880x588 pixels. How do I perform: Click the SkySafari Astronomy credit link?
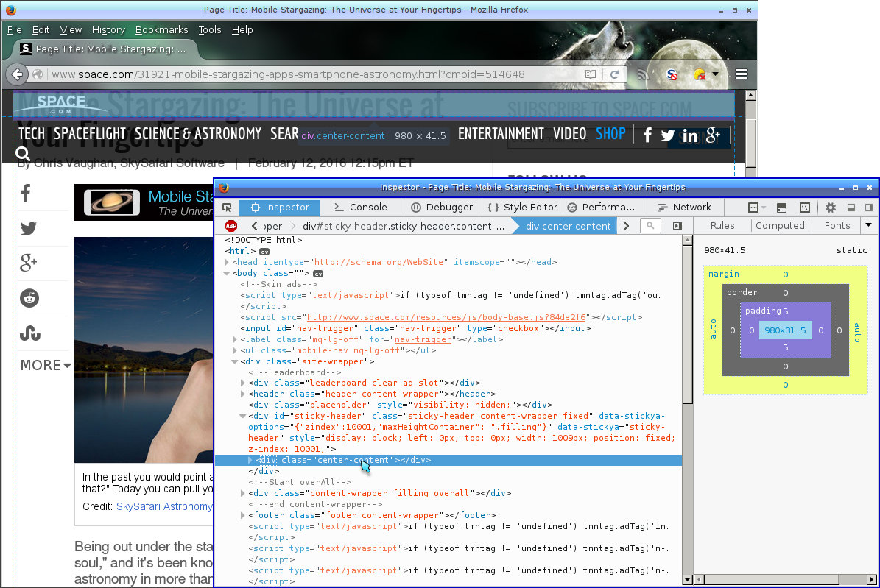point(164,506)
